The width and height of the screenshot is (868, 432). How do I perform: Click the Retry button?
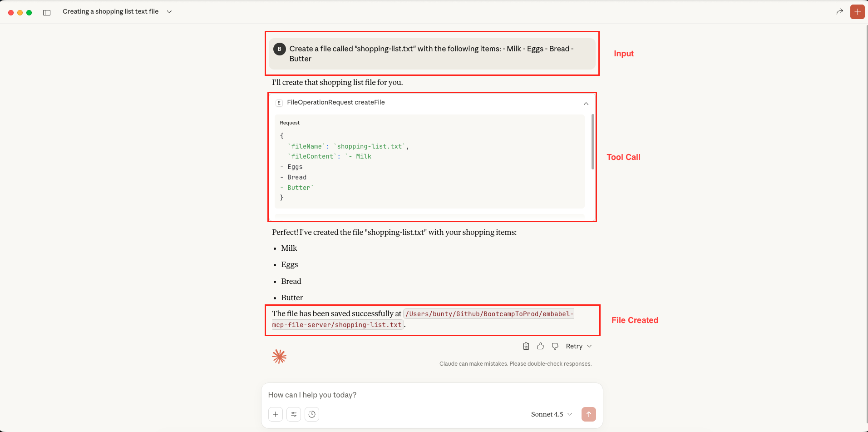574,346
